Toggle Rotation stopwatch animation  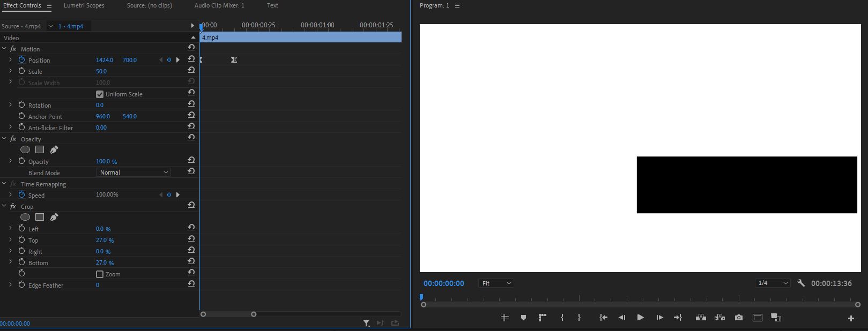pyautogui.click(x=22, y=105)
